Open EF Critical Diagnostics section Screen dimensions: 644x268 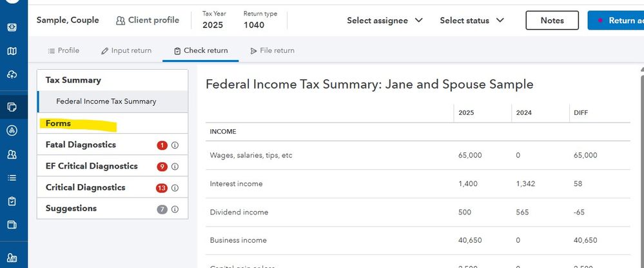[92, 166]
